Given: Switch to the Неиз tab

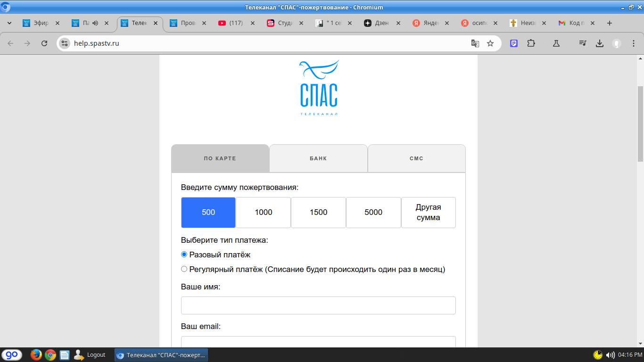Looking at the screenshot, I should click(528, 23).
